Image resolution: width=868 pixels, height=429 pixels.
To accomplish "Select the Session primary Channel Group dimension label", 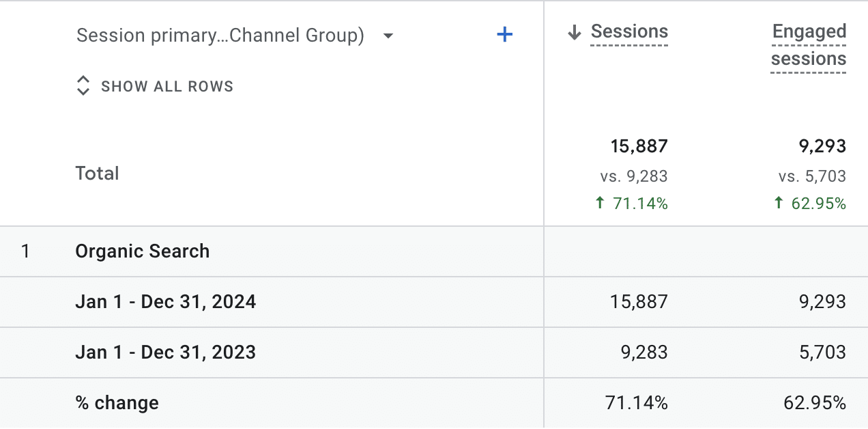I will tap(220, 36).
